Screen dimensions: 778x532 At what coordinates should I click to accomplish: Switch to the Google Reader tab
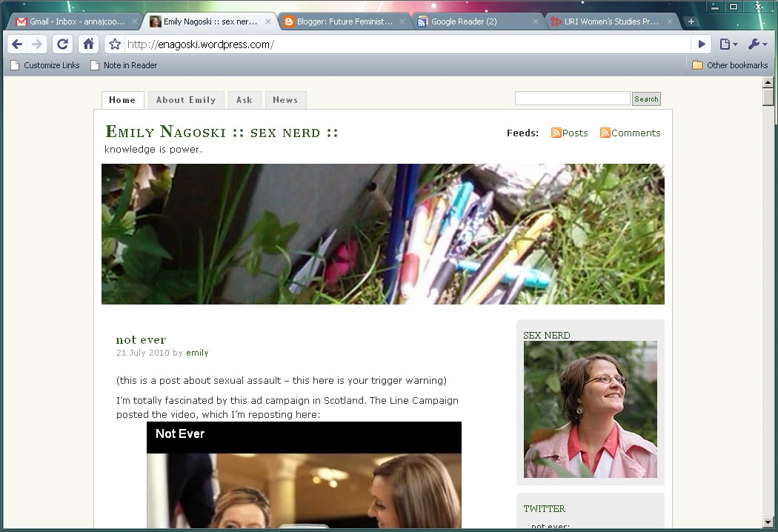[x=473, y=21]
